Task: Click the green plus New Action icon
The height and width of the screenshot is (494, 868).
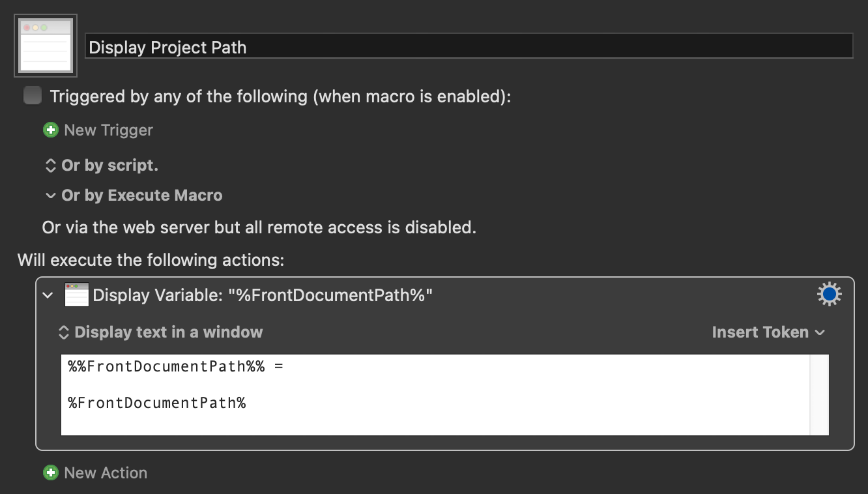Action: pos(50,473)
